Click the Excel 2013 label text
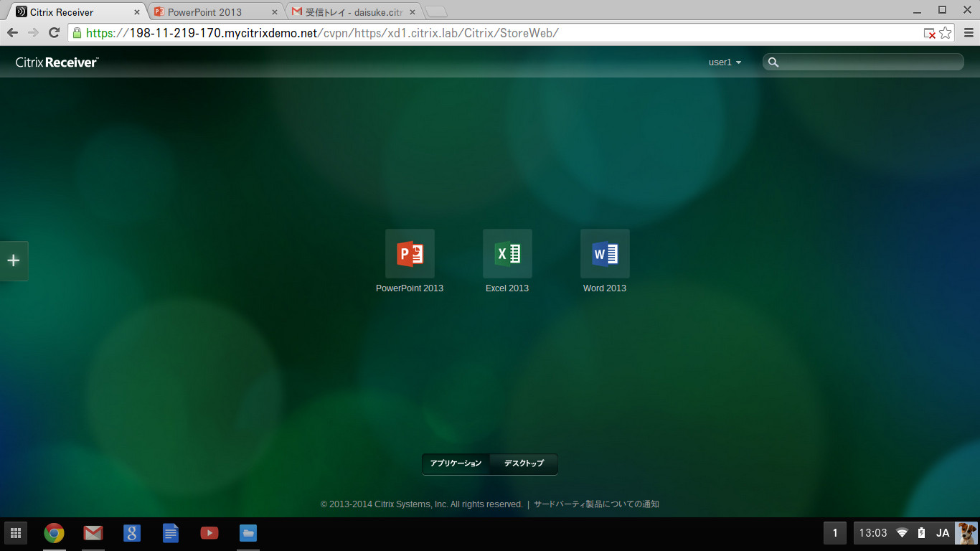980x551 pixels. tap(507, 288)
